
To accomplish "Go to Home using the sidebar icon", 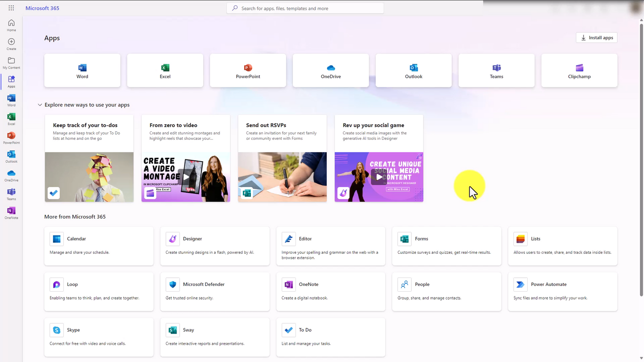I will point(11,24).
